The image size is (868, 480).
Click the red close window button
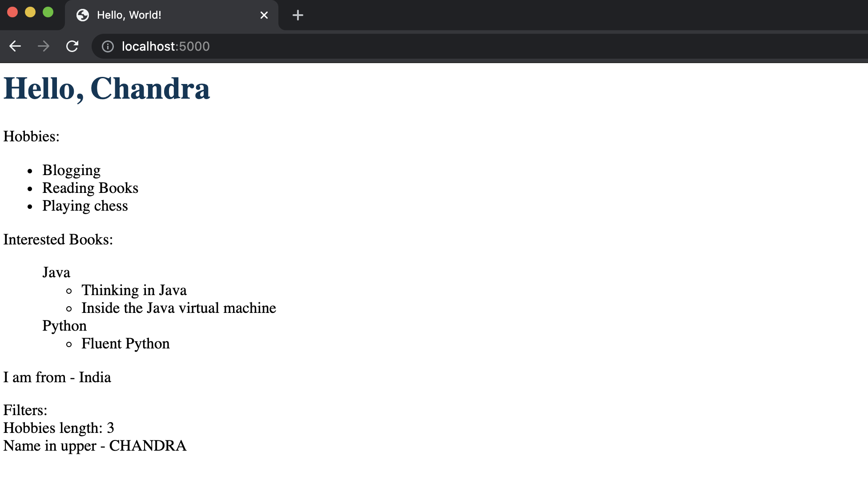pos(12,12)
